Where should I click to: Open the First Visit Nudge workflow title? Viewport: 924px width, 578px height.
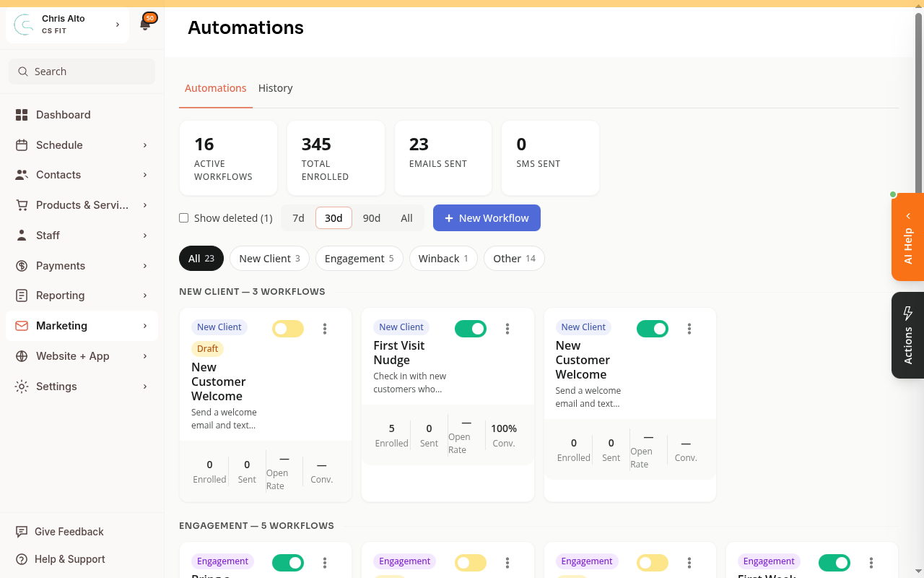tap(399, 353)
